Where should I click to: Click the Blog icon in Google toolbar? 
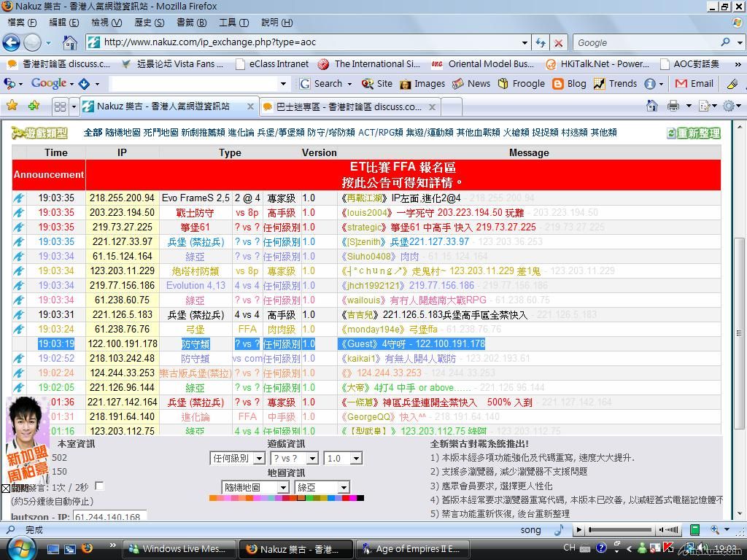point(559,84)
